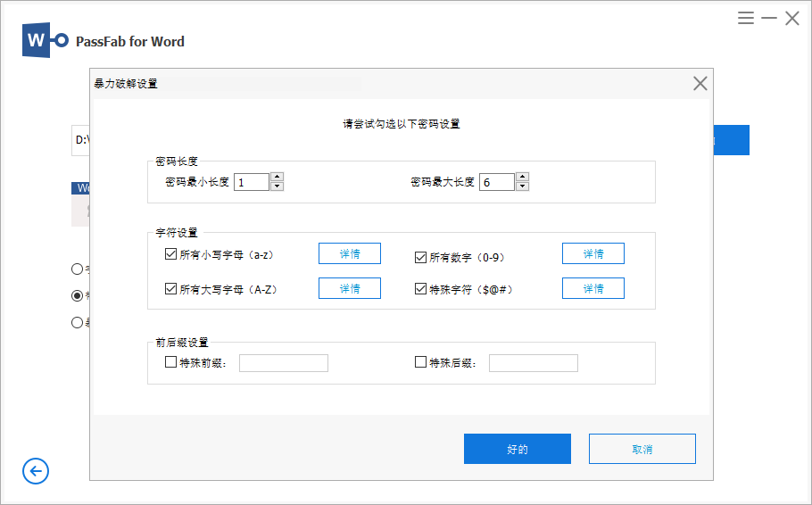The image size is (812, 505).
Task: Click the blue button behind dialog's right edge
Action: click(x=731, y=140)
